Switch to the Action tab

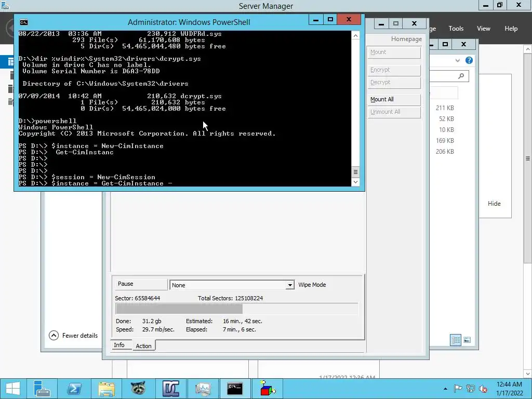tap(143, 345)
